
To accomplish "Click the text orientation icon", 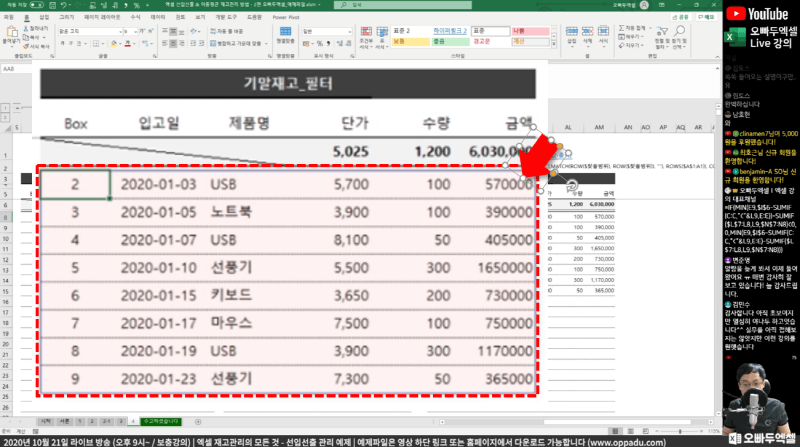I will [x=194, y=32].
